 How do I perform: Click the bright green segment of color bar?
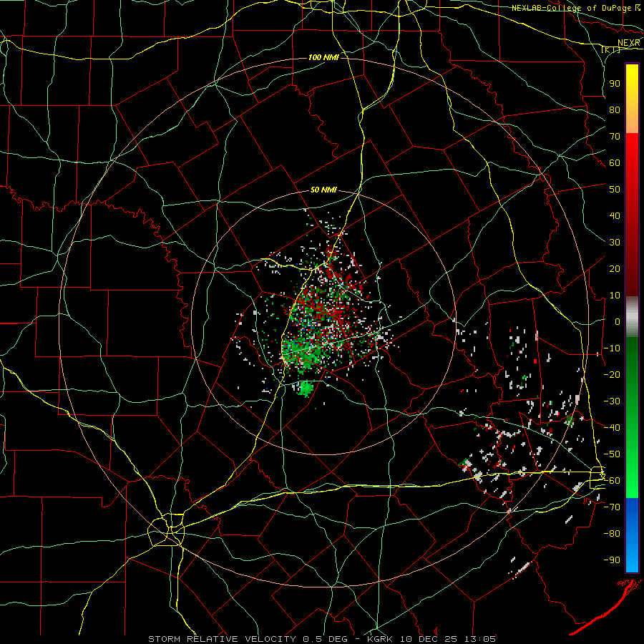[x=632, y=477]
